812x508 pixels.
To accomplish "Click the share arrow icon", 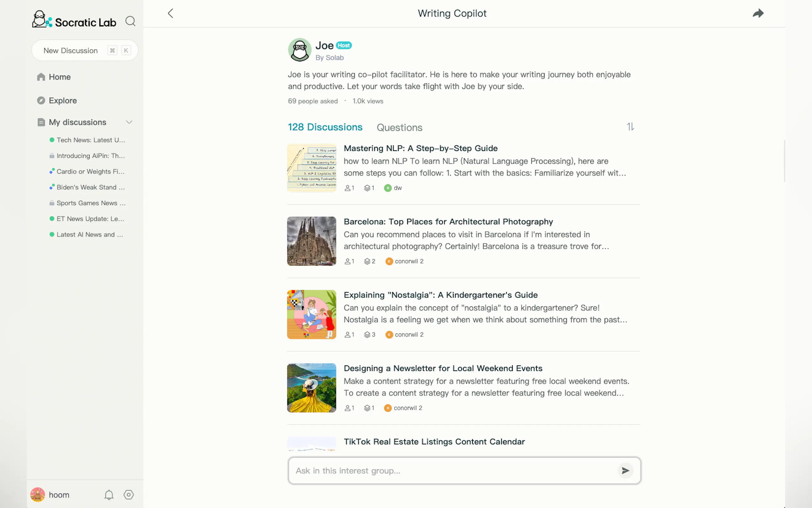I will tap(758, 13).
